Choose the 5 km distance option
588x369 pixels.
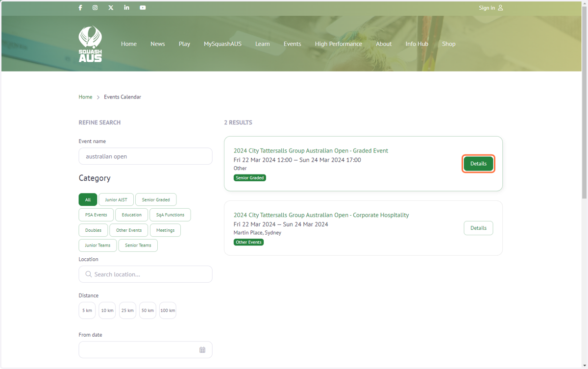pyautogui.click(x=87, y=310)
